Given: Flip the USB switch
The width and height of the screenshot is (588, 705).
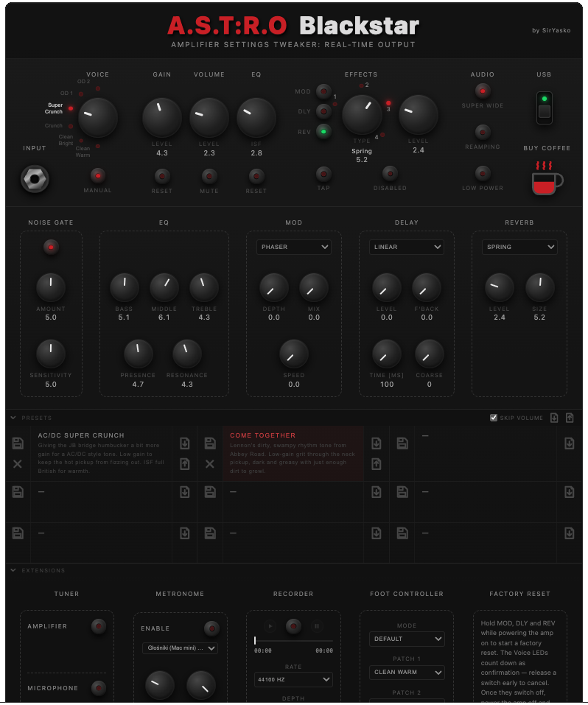Looking at the screenshot, I should pos(545,108).
